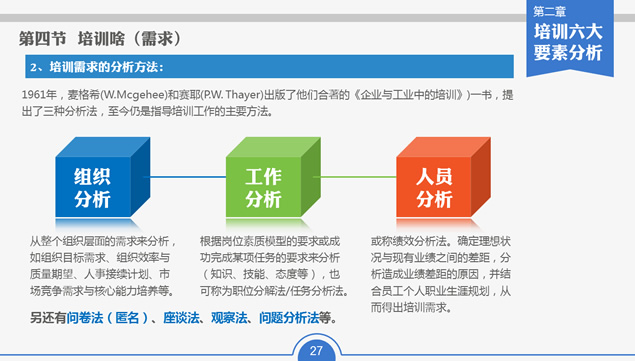This screenshot has width=635, height=361.
Task: Click the page number 27 badge
Action: coord(316,350)
